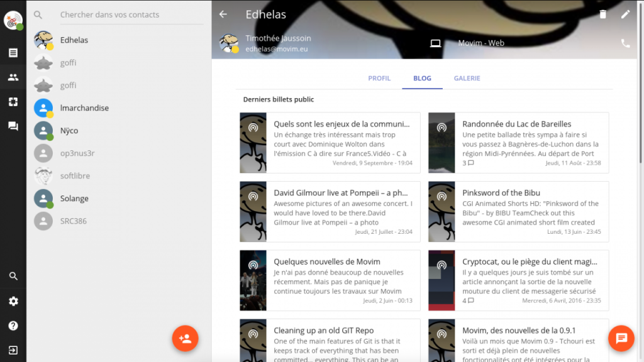Click the back arrow beside Edhelas title
Viewport: 644px width, 362px height.
point(223,14)
